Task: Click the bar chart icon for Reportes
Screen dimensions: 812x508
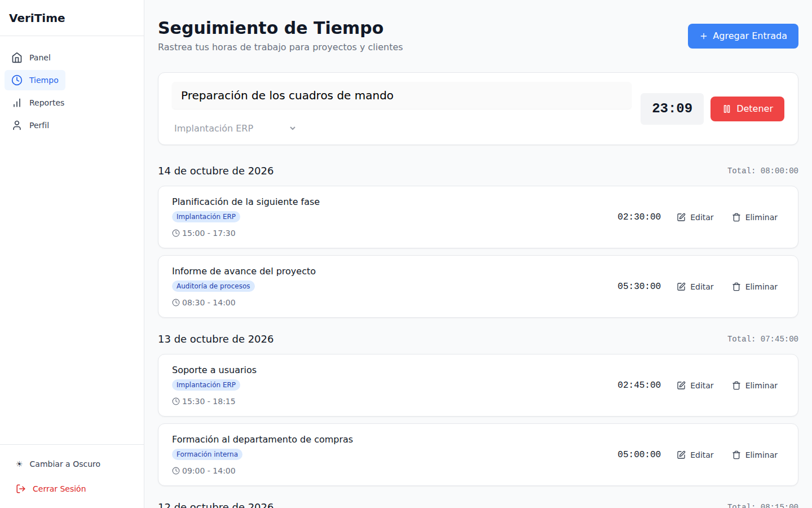Action: coord(17,103)
